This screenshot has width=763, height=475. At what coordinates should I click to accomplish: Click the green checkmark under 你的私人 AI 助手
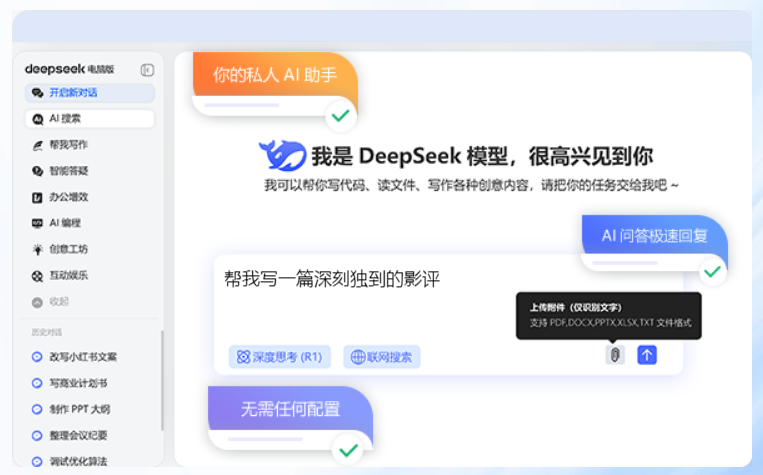pyautogui.click(x=341, y=116)
